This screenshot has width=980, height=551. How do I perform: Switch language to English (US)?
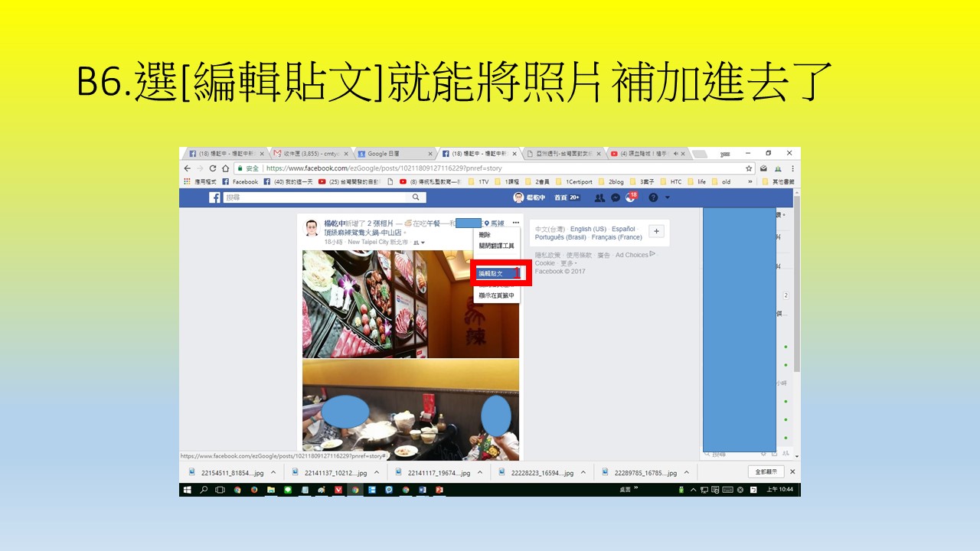tap(588, 229)
